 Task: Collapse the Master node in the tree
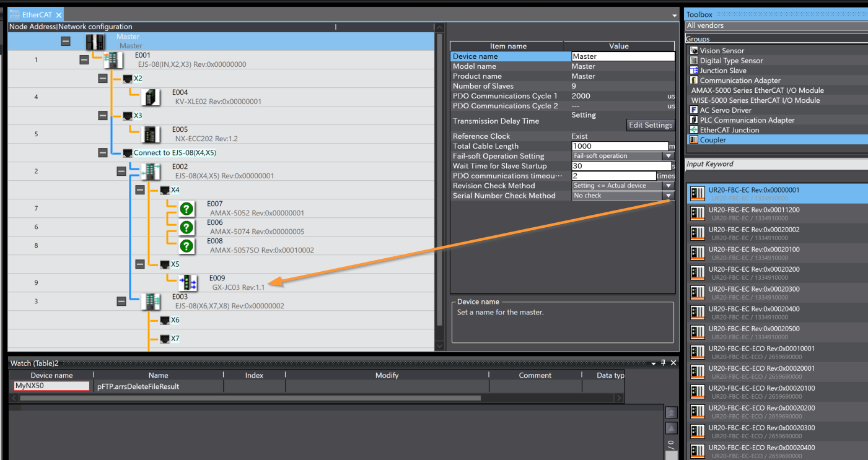tap(66, 41)
